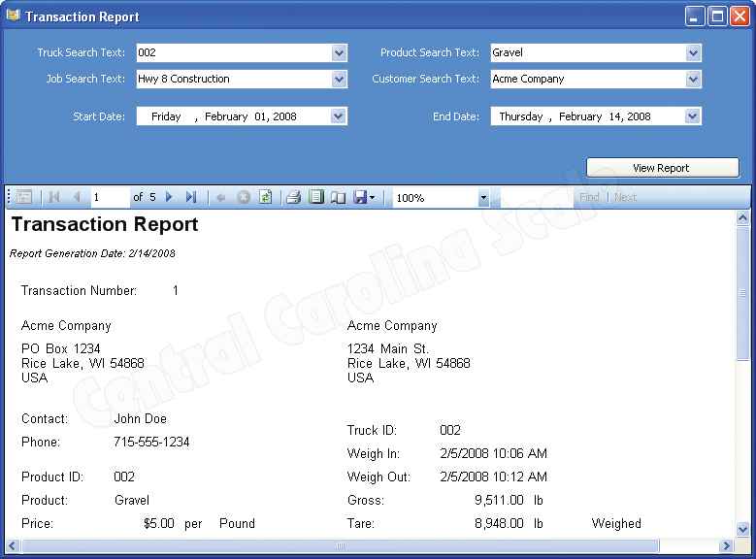Click vertical scrollbar up arrow
This screenshot has height=559, width=756.
pos(743,217)
